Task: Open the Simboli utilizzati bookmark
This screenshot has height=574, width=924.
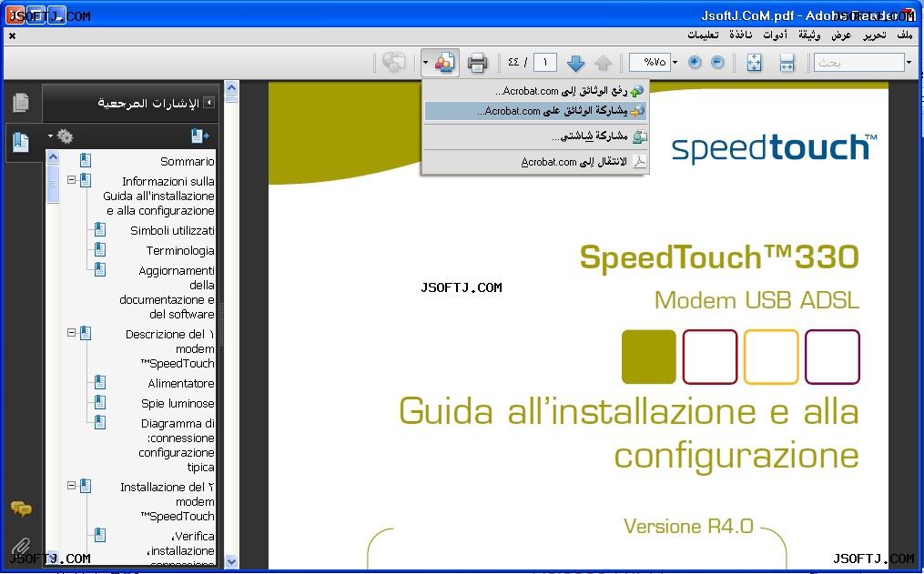Action: pyautogui.click(x=172, y=230)
